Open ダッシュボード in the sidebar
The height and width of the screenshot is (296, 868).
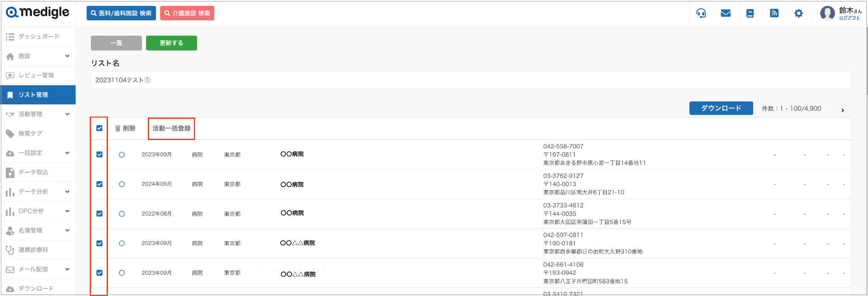click(38, 37)
